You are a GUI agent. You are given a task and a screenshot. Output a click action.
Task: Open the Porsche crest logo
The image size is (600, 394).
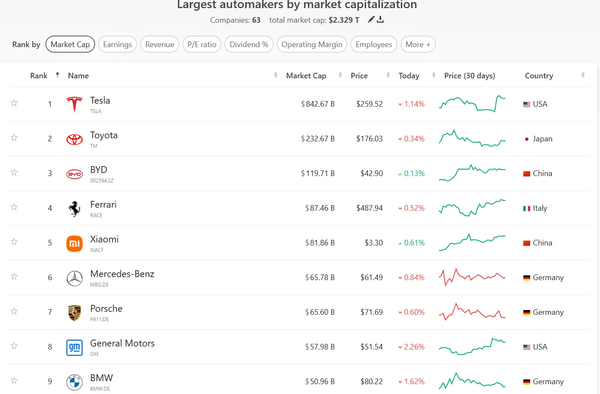[x=74, y=313]
